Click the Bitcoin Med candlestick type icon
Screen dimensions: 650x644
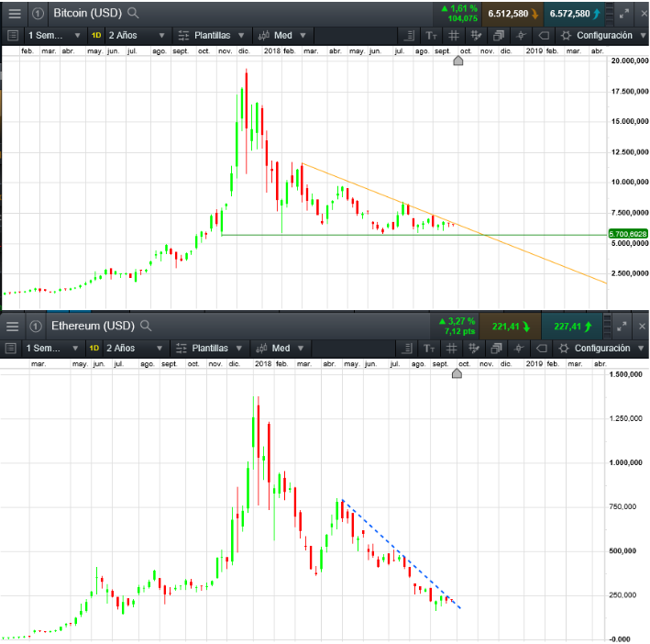click(x=264, y=36)
